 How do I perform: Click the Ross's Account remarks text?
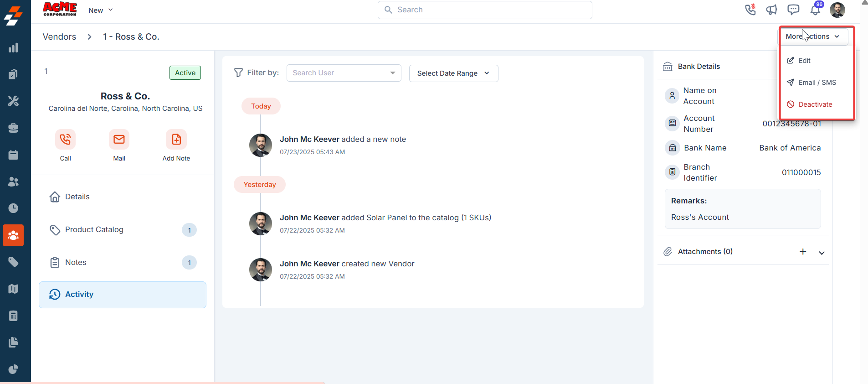point(700,217)
